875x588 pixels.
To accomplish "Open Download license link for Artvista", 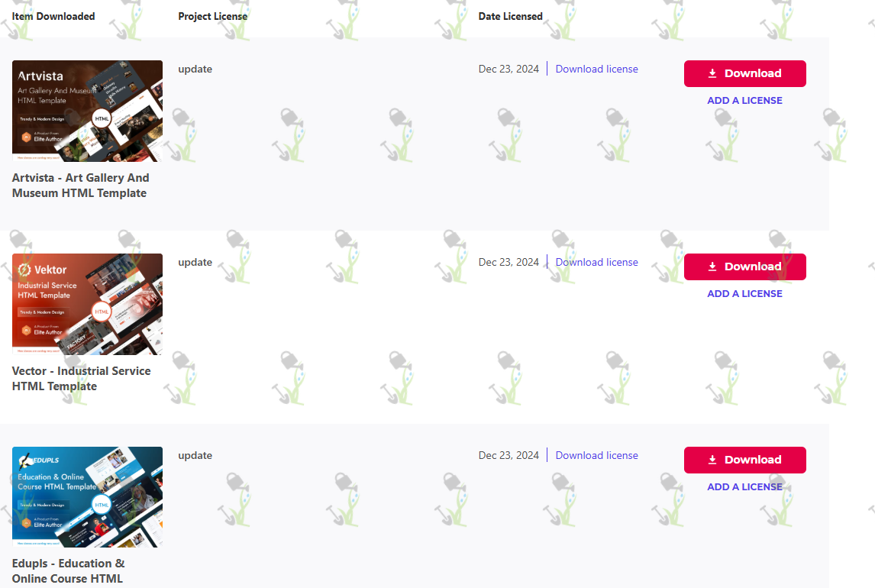I will (596, 69).
